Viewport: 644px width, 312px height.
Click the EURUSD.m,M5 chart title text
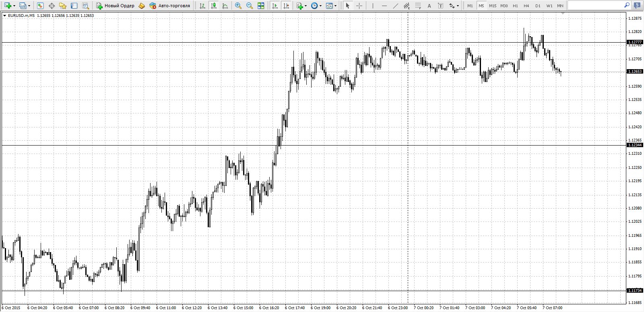click(x=21, y=16)
